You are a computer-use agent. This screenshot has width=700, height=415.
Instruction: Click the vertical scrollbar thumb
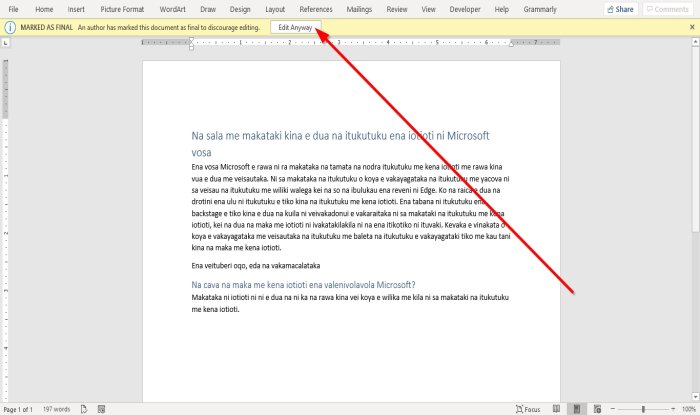tap(695, 138)
